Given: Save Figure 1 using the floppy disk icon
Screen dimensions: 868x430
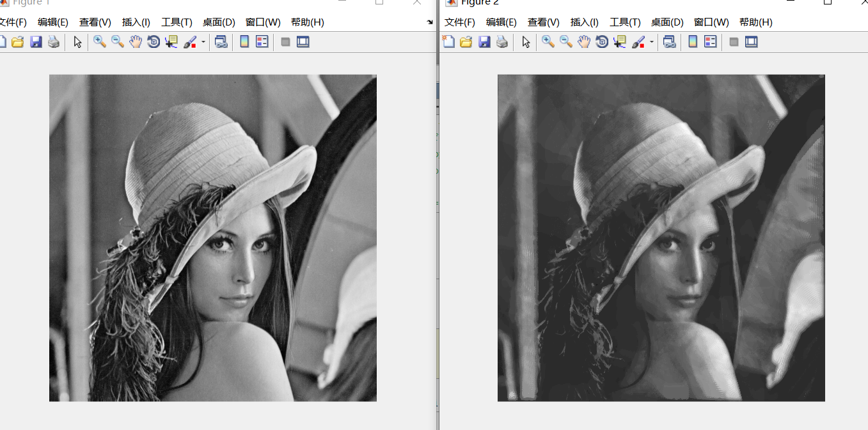Looking at the screenshot, I should coord(36,42).
